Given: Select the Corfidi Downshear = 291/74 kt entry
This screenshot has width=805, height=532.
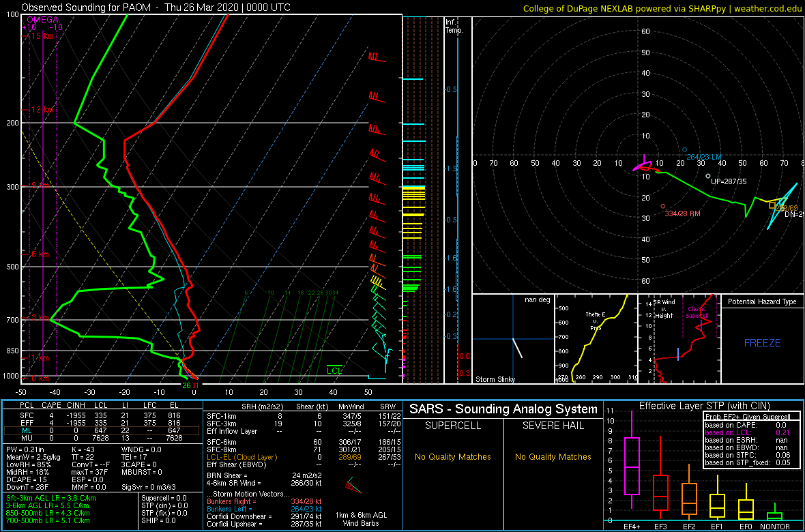Looking at the screenshot, I should 264,516.
